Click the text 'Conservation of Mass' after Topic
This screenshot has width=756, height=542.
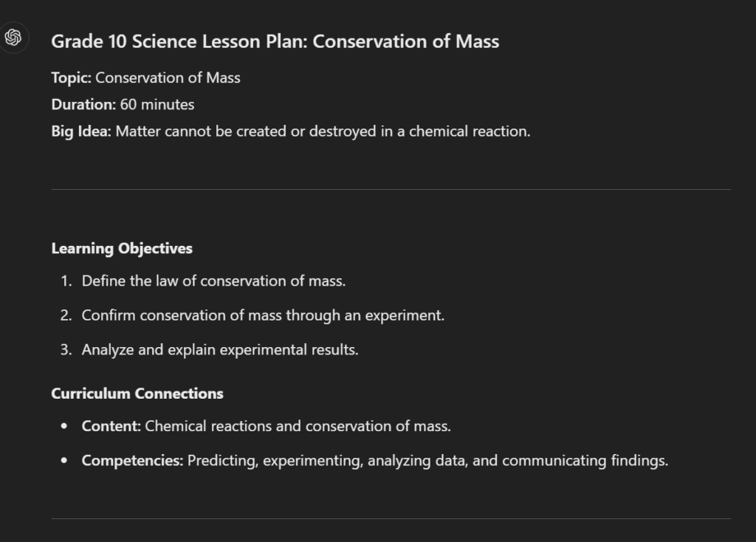point(168,78)
